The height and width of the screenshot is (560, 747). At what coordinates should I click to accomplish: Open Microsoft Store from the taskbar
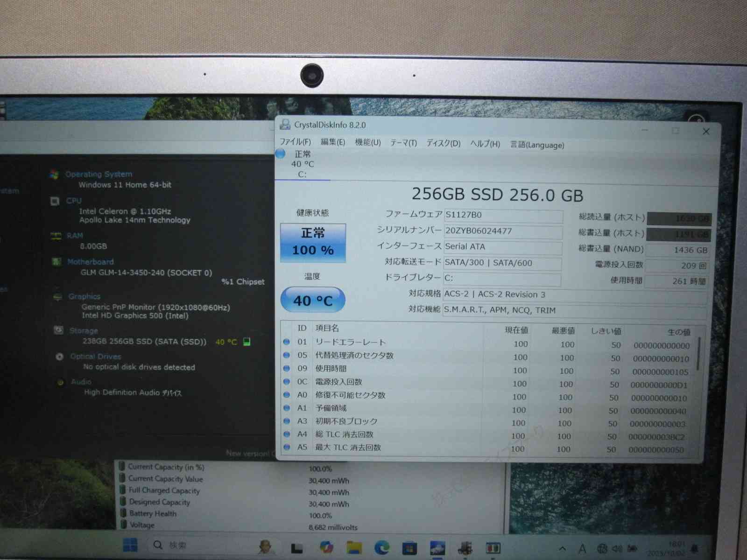[409, 547]
